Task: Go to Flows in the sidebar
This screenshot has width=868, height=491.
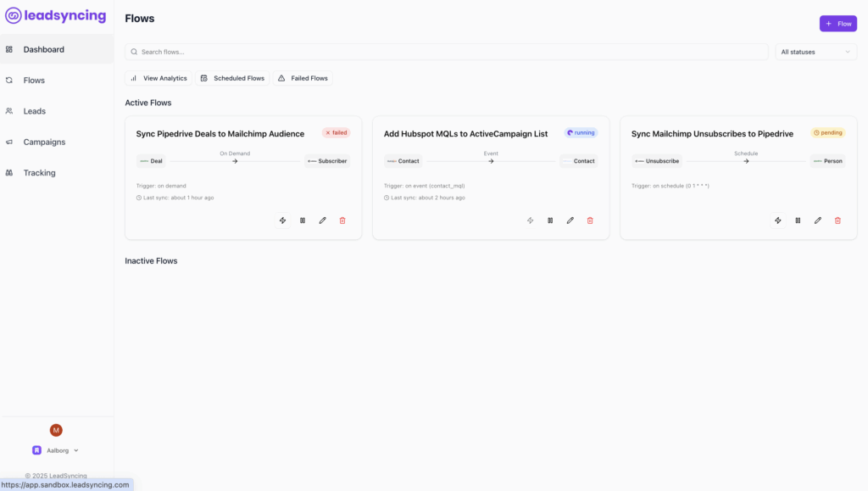Action: 57,81
